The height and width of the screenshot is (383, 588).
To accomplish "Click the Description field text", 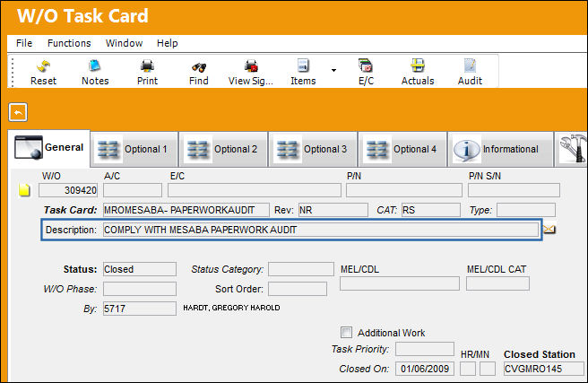I will click(x=321, y=230).
